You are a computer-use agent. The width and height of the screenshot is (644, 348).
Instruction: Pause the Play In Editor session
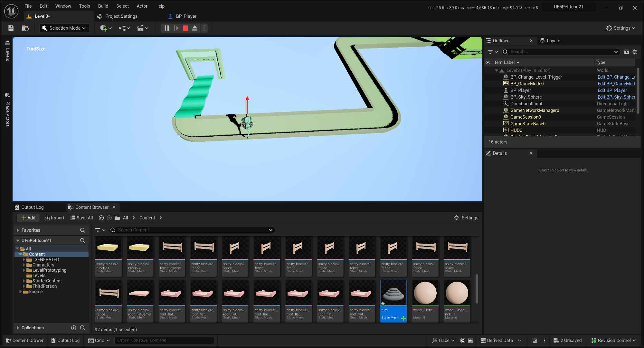[166, 28]
